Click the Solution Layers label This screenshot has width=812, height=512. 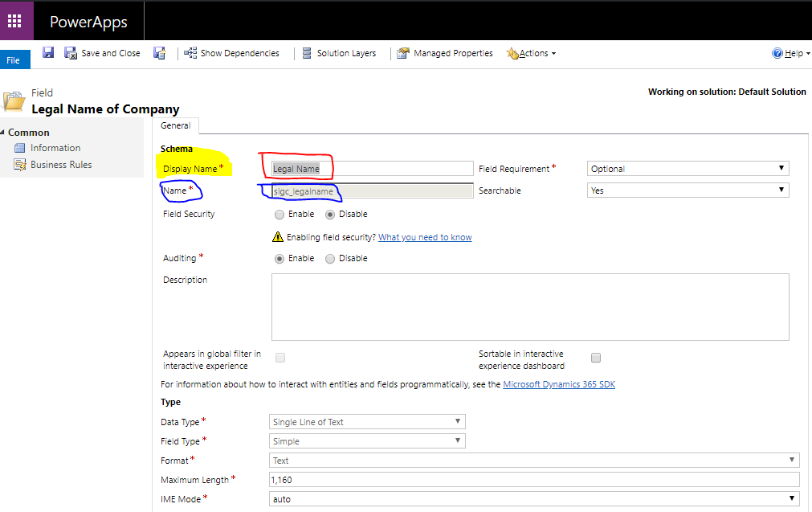[x=346, y=53]
